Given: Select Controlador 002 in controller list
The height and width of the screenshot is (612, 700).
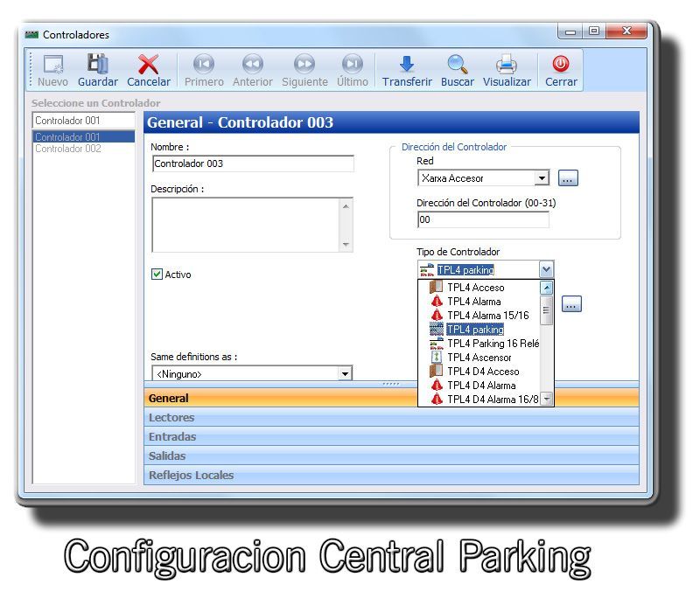Looking at the screenshot, I should click(x=83, y=149).
